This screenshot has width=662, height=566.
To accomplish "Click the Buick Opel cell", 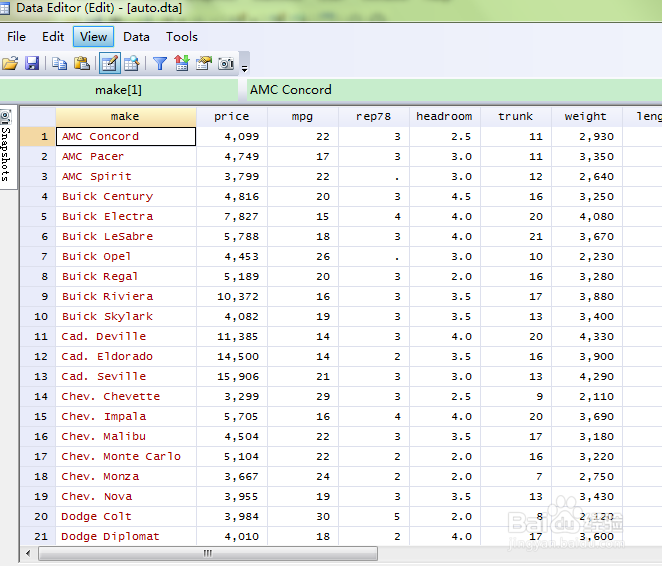I will tap(126, 257).
